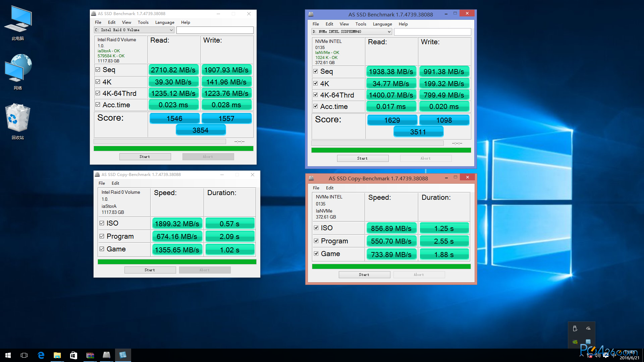The width and height of the screenshot is (644, 362).
Task: Click Start in the NVMe Copy-Benchmark window
Action: click(364, 275)
